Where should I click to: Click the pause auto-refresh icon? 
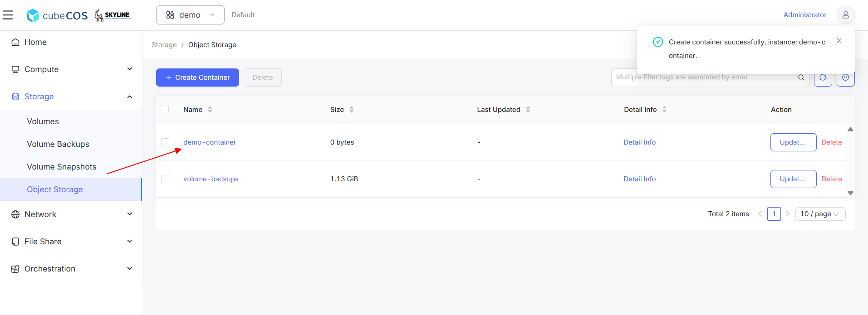pyautogui.click(x=845, y=78)
